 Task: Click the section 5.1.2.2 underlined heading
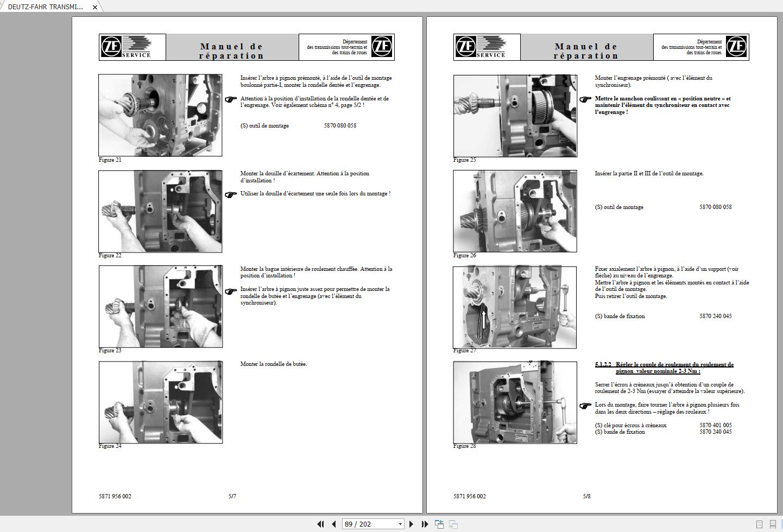click(x=664, y=368)
